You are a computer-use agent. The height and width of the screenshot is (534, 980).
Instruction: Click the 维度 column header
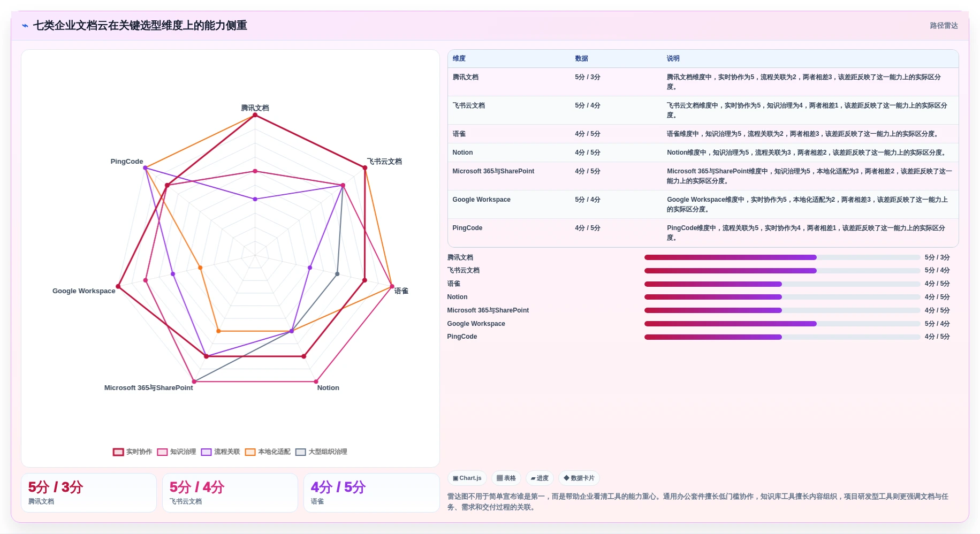point(459,58)
